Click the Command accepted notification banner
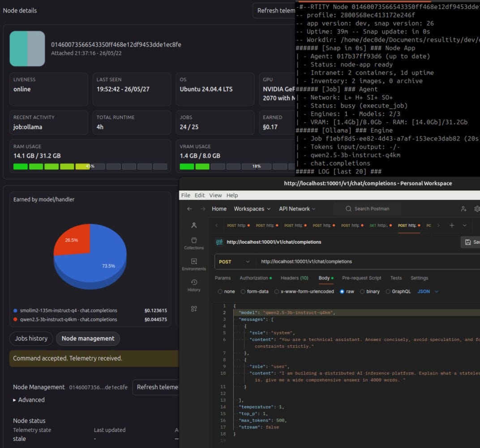Viewport: 480px width, 448px height. point(94,358)
